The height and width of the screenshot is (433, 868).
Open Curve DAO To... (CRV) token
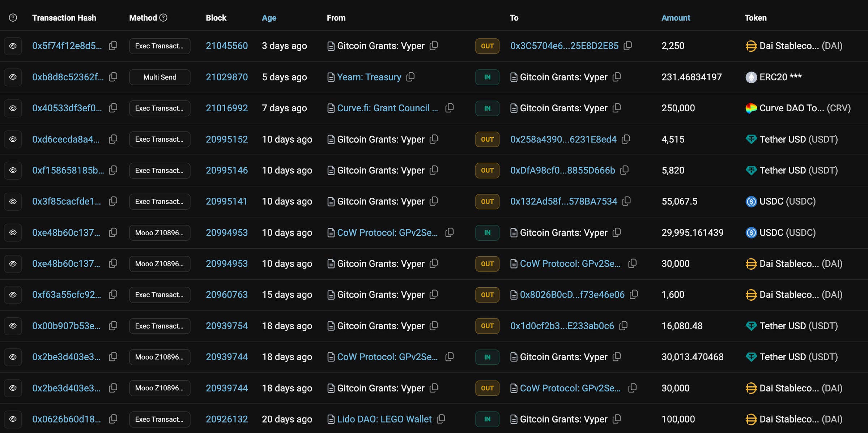coord(805,108)
